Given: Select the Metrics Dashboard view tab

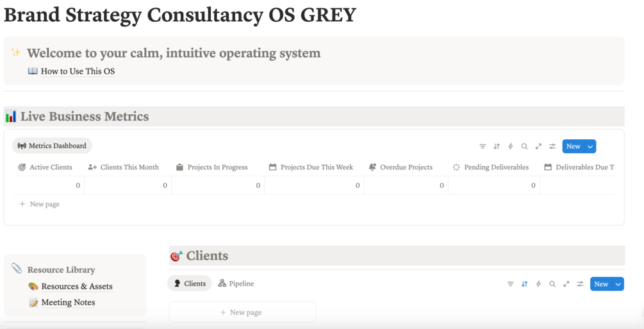Looking at the screenshot, I should [52, 146].
